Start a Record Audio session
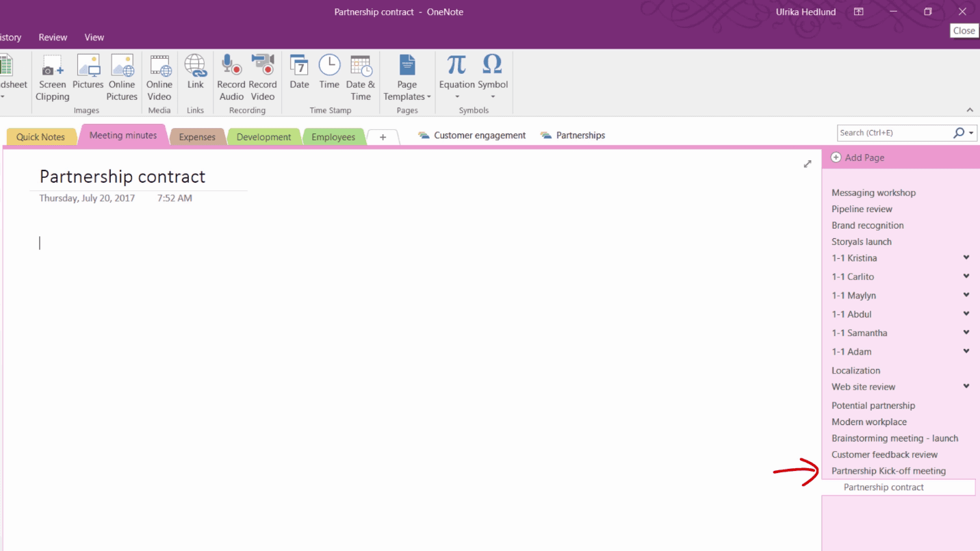This screenshot has height=551, width=980. pos(231,75)
